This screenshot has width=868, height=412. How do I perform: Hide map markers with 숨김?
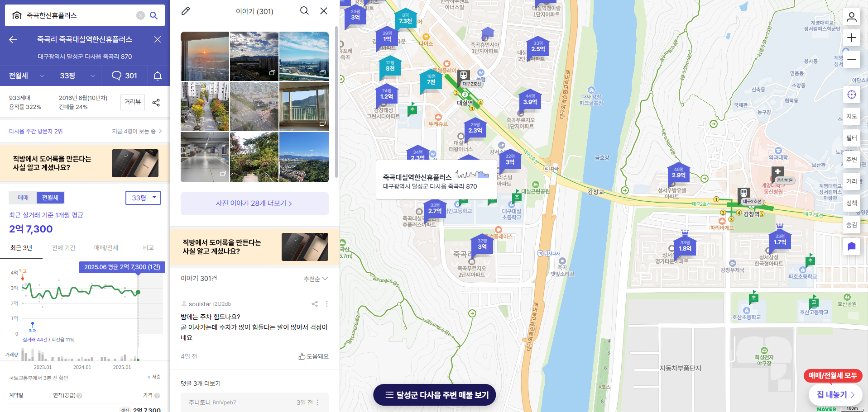click(x=852, y=225)
